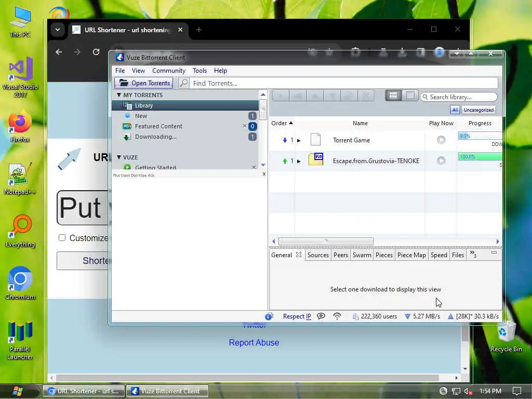Screen dimensions: 532x399
Task: Collapse the MY TORRENTS section
Action: click(119, 95)
